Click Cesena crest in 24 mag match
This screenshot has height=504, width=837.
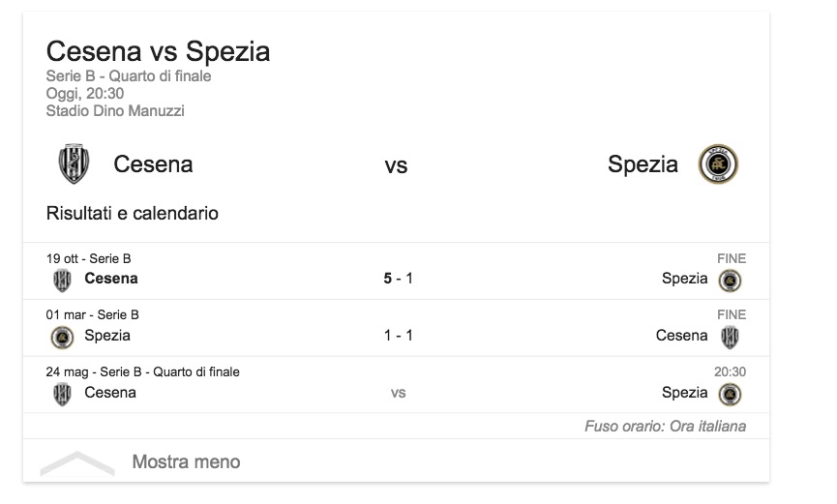[x=62, y=394]
